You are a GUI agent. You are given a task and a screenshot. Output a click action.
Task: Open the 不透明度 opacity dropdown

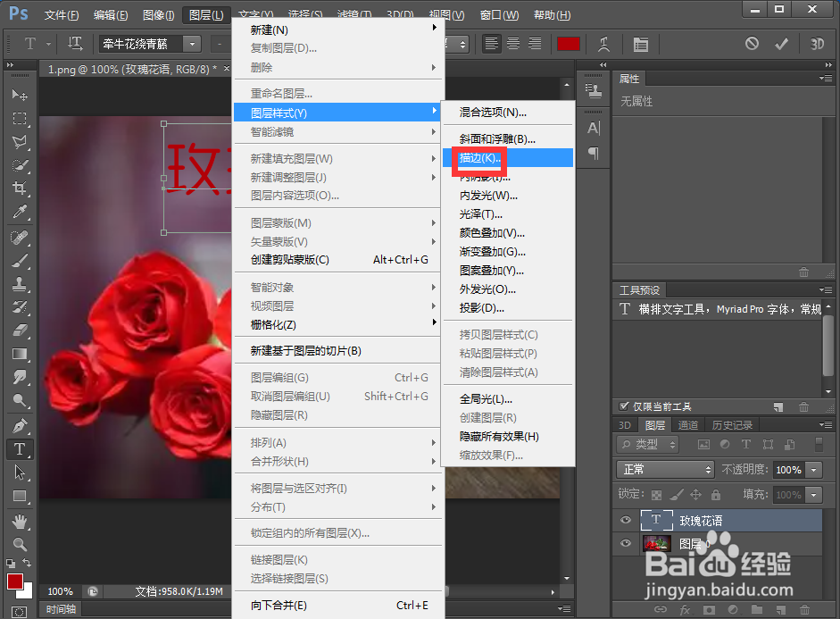(x=813, y=470)
